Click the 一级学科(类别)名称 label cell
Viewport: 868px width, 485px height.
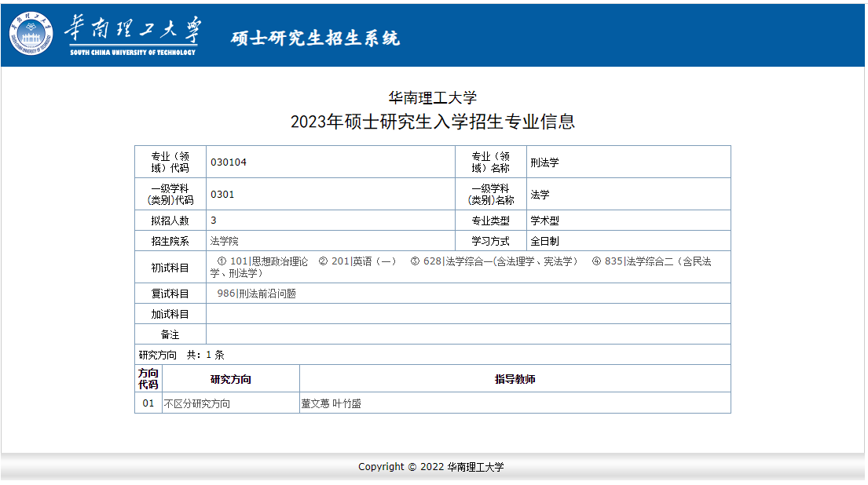(490, 194)
